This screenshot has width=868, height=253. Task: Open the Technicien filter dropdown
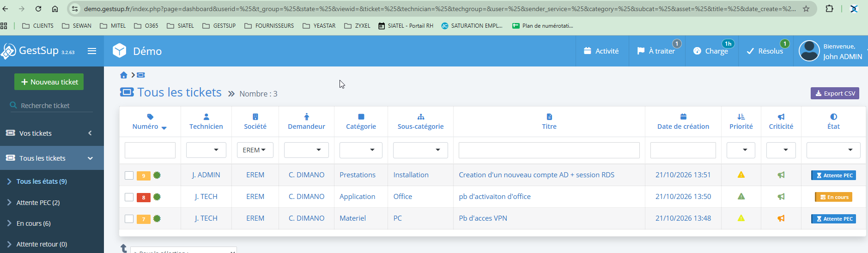tap(206, 150)
